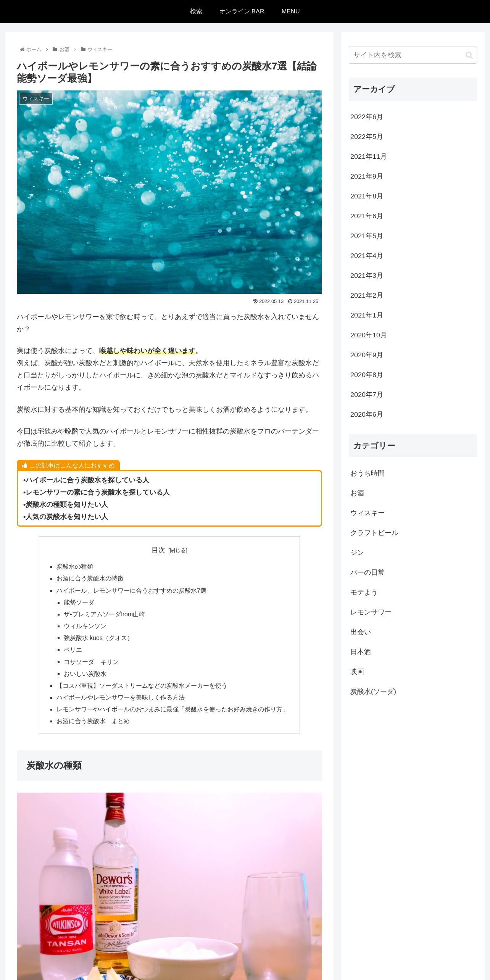The width and height of the screenshot is (490, 980).
Task: Click the サイト内を検索 search field
Action: click(x=413, y=55)
